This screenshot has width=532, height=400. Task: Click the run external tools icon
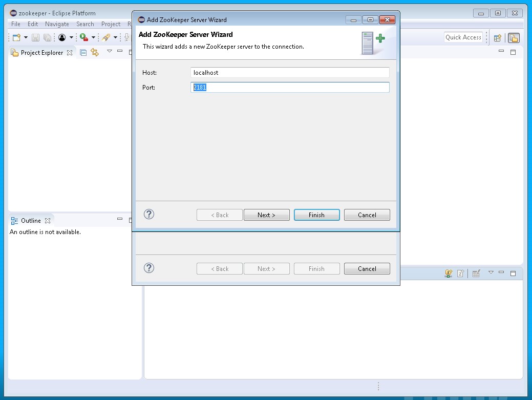[84, 37]
